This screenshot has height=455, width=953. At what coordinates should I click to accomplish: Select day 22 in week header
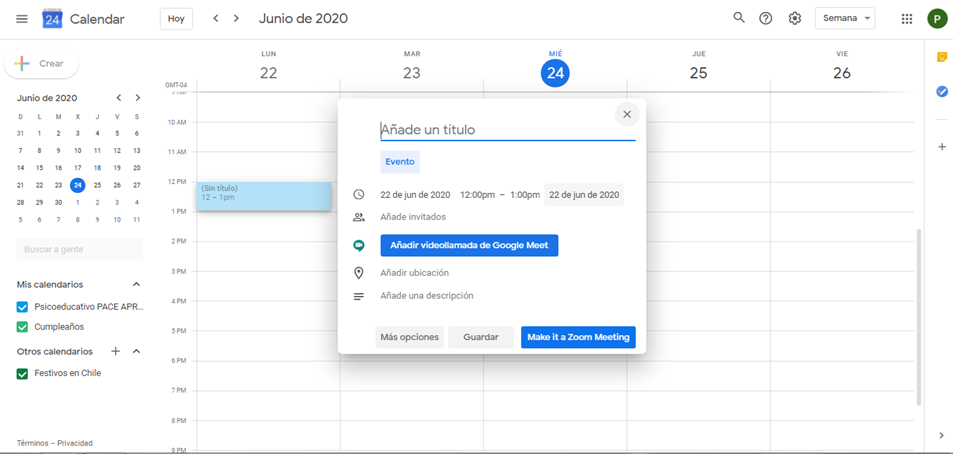pos(269,74)
